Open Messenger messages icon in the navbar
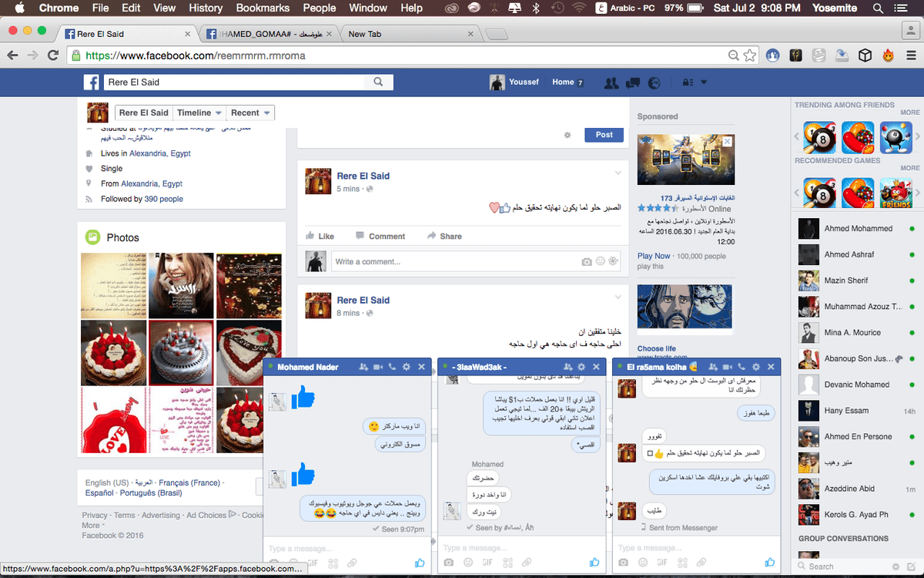Image resolution: width=924 pixels, height=578 pixels. pos(632,82)
